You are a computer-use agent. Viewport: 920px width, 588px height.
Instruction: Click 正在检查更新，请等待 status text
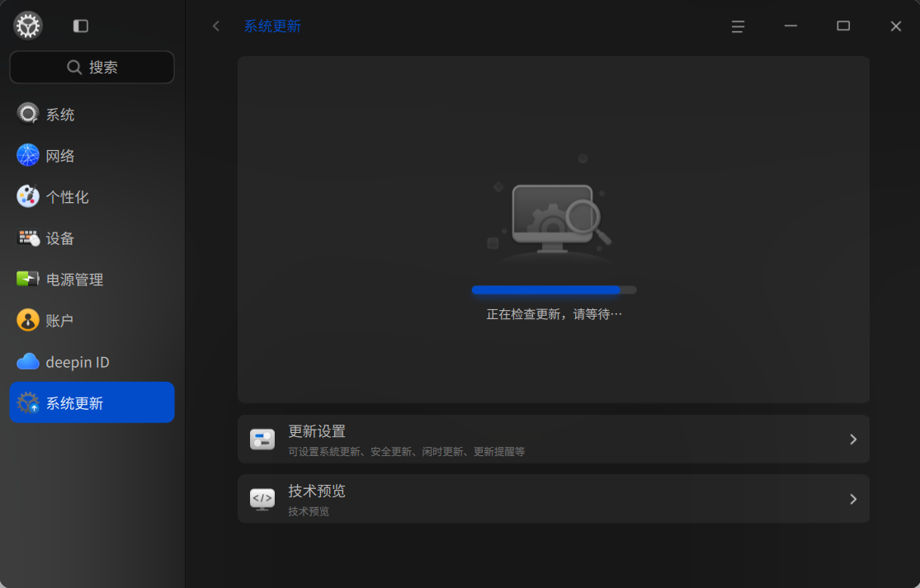point(554,314)
